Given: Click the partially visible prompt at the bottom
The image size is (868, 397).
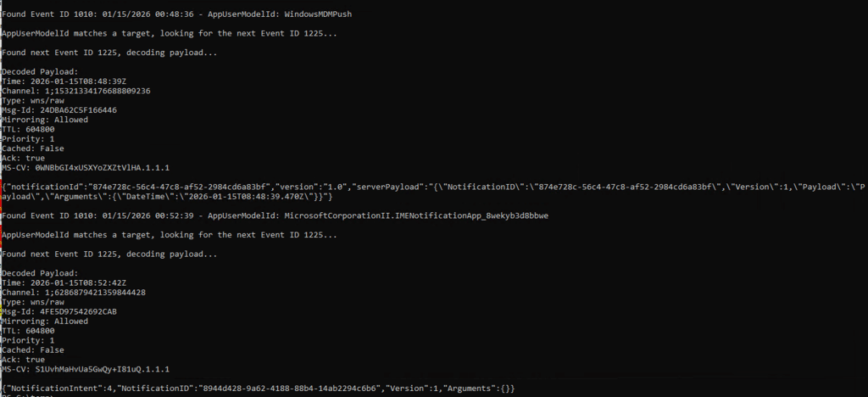Looking at the screenshot, I should tap(25, 395).
